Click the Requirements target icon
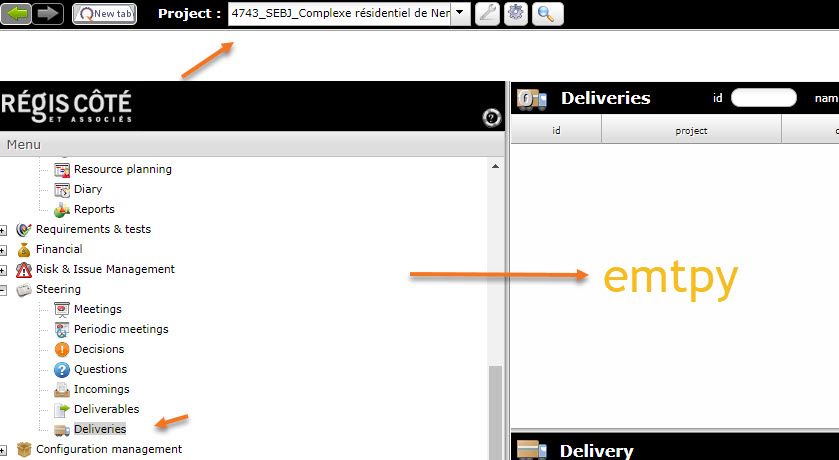839x460 pixels. coord(24,230)
